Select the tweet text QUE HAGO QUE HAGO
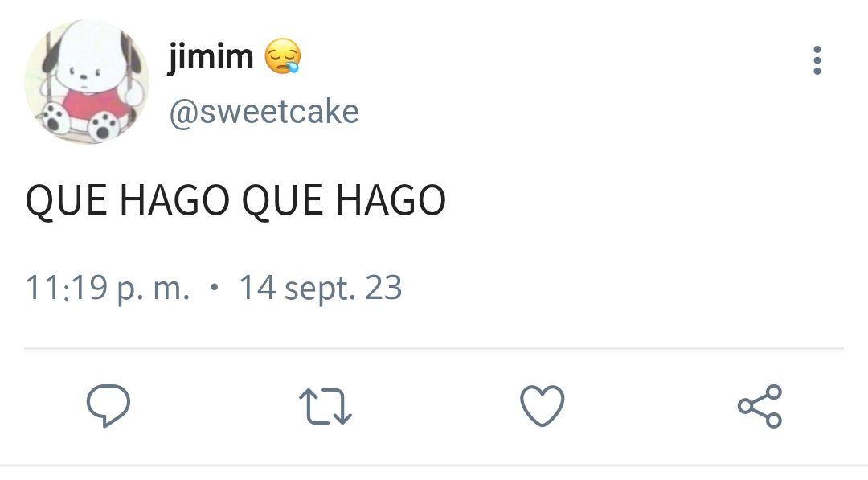The height and width of the screenshot is (480, 868). pos(235,200)
